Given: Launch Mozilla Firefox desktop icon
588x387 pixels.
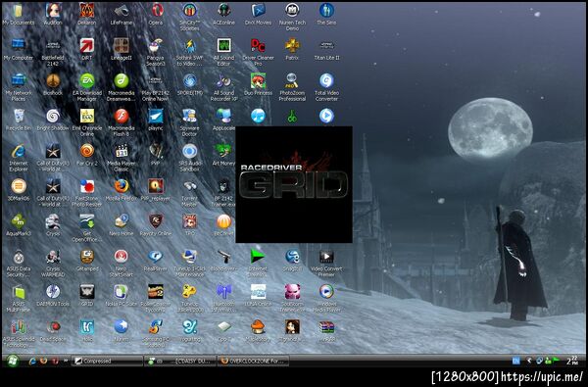Looking at the screenshot, I should pyautogui.click(x=122, y=190).
